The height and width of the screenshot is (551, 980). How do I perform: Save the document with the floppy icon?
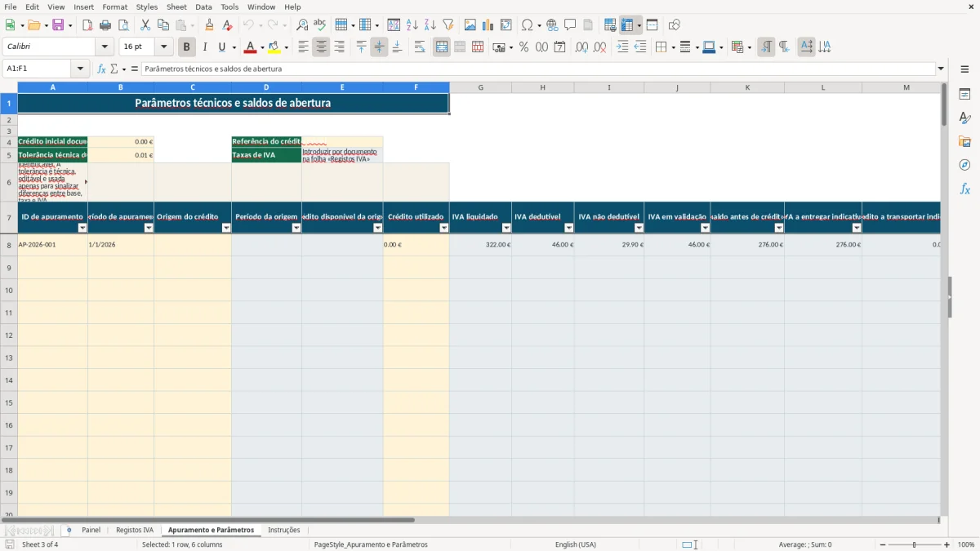click(x=58, y=25)
